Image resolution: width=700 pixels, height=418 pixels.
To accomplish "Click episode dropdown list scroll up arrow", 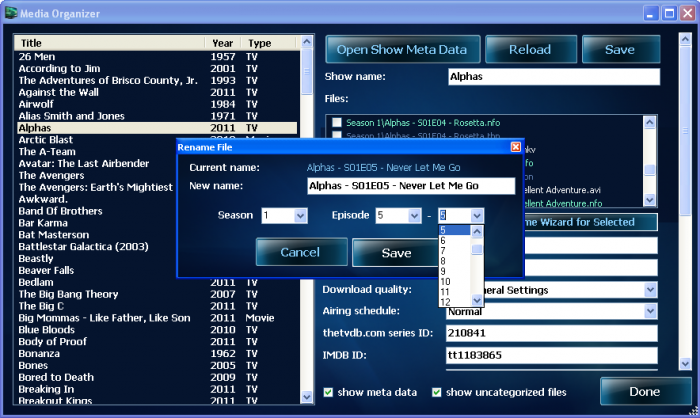I will pyautogui.click(x=477, y=231).
